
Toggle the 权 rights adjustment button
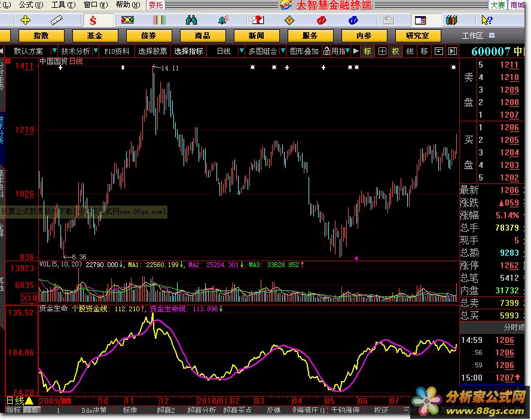click(395, 51)
